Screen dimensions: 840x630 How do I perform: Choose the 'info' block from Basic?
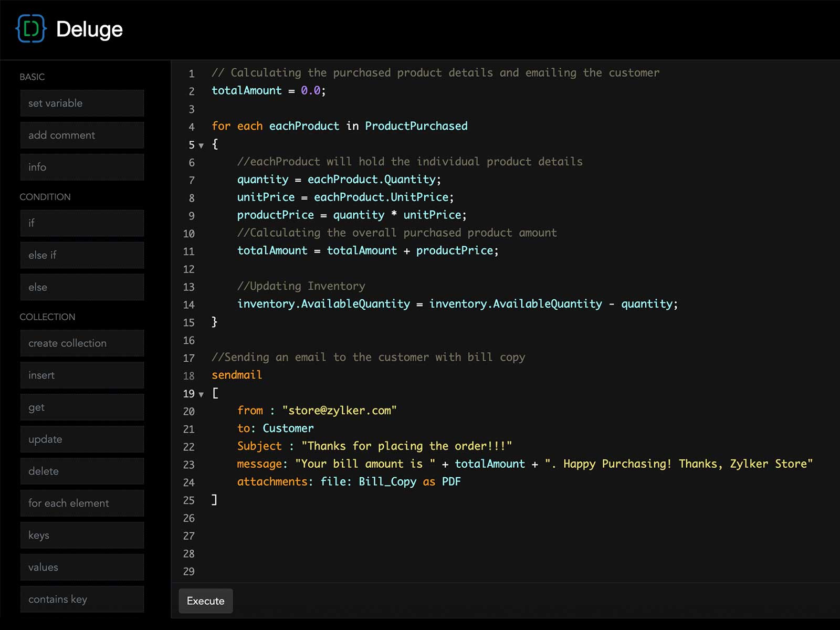(x=82, y=167)
